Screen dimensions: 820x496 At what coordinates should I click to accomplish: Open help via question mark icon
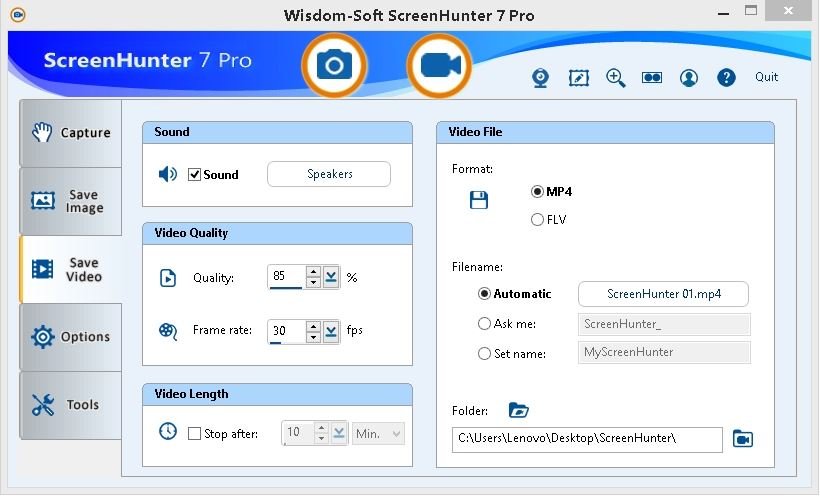pos(727,78)
